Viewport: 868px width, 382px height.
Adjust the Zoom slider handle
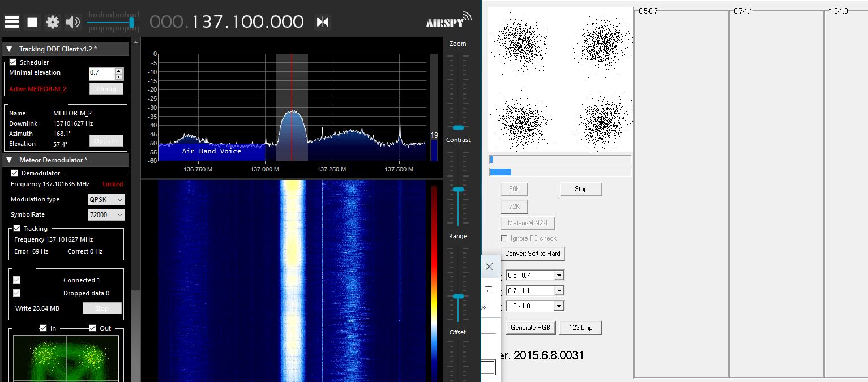pyautogui.click(x=458, y=127)
